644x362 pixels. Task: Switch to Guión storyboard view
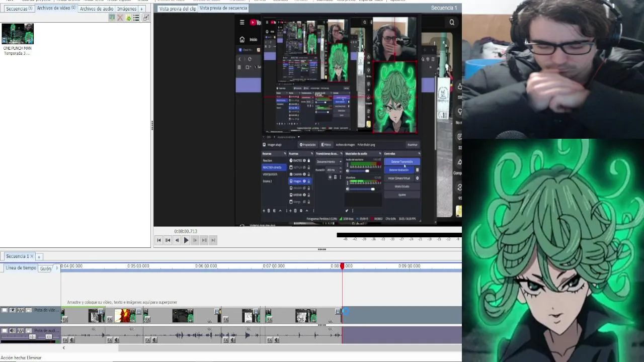46,269
